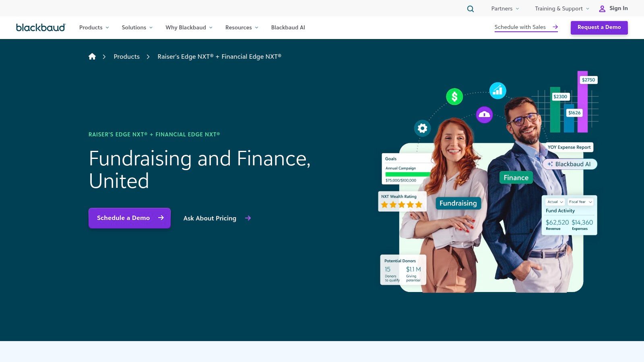Click the Schedule a Demo button
Image resolution: width=644 pixels, height=362 pixels.
pos(130,218)
